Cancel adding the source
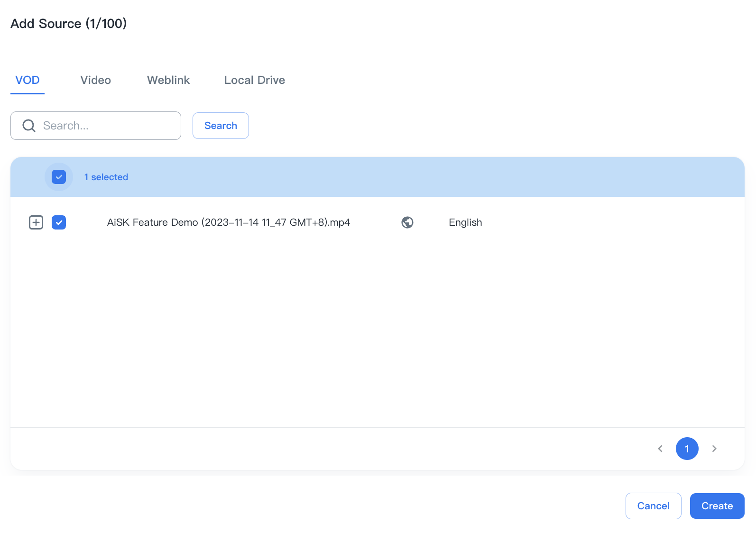 653,506
